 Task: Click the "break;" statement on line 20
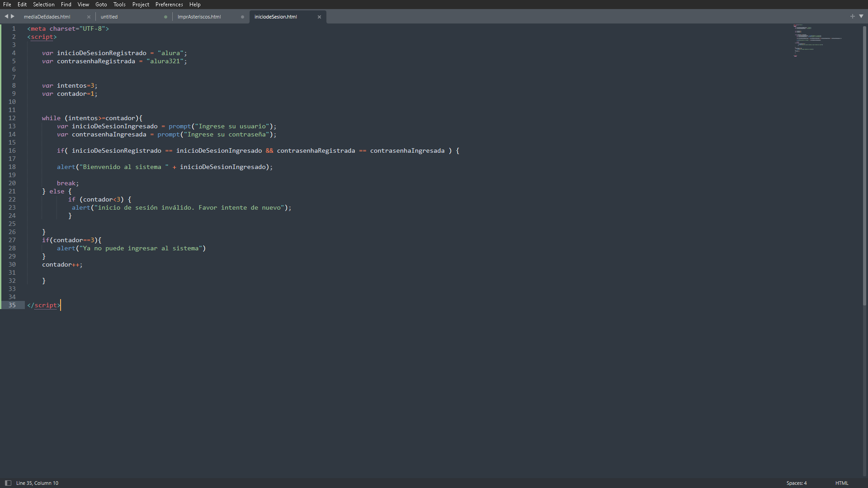click(68, 183)
